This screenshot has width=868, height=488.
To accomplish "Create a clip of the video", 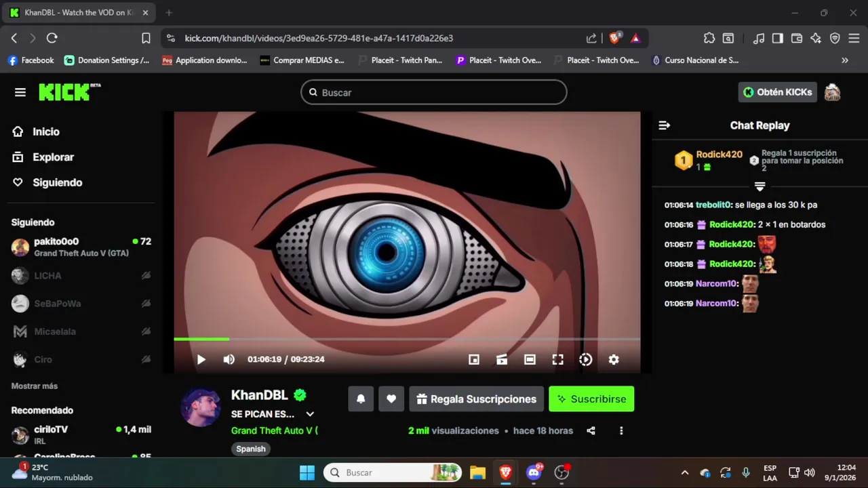I will click(x=502, y=360).
